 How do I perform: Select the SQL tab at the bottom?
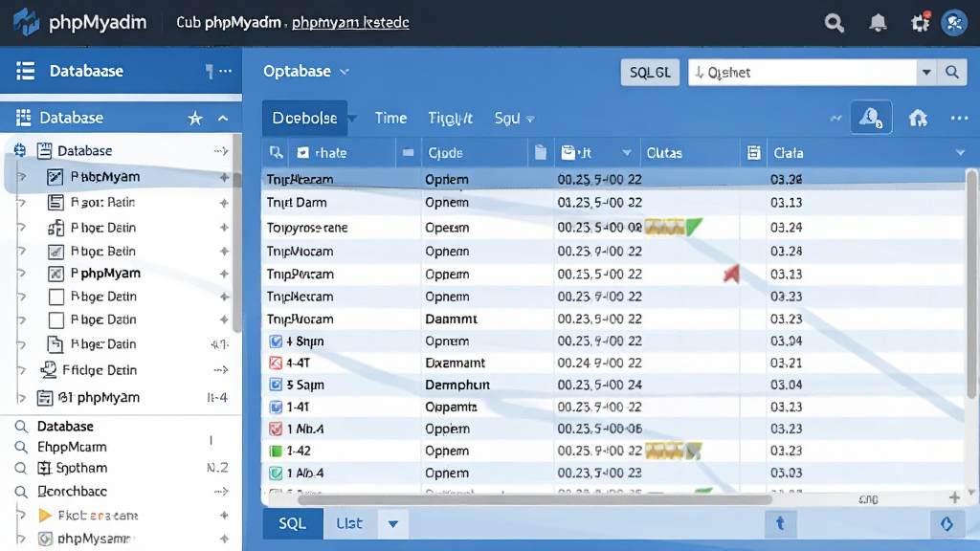click(292, 523)
